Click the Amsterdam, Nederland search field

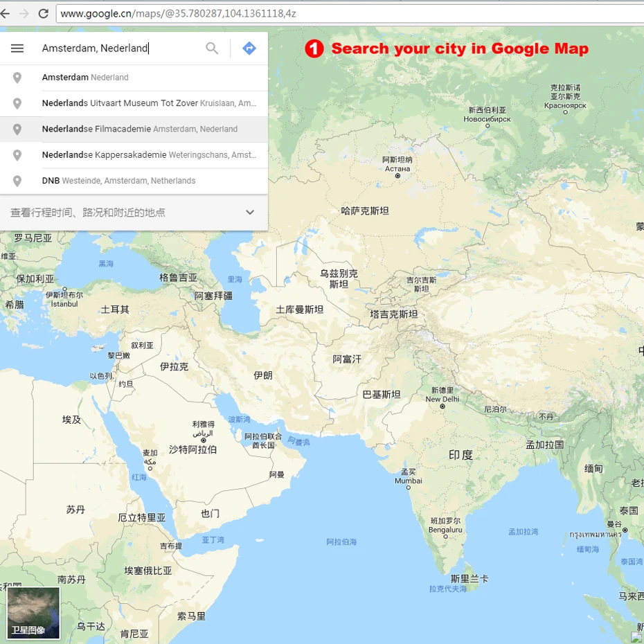click(x=119, y=48)
